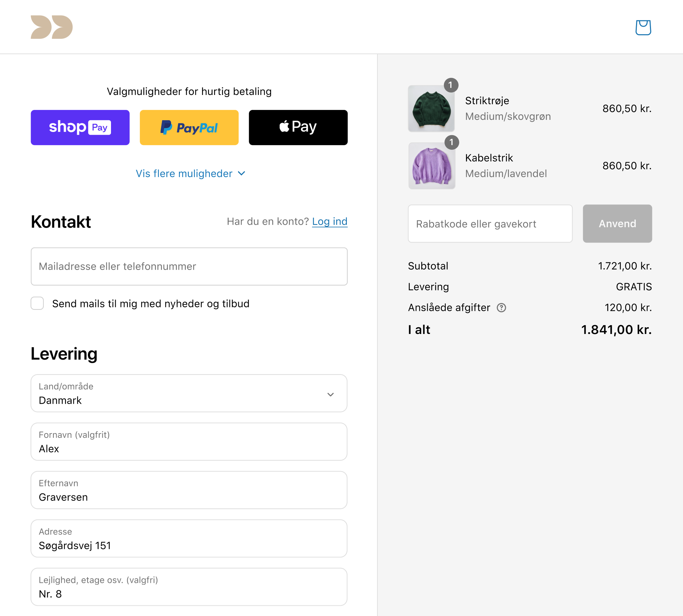
Task: Select the Apple Pay option
Action: pyautogui.click(x=298, y=127)
